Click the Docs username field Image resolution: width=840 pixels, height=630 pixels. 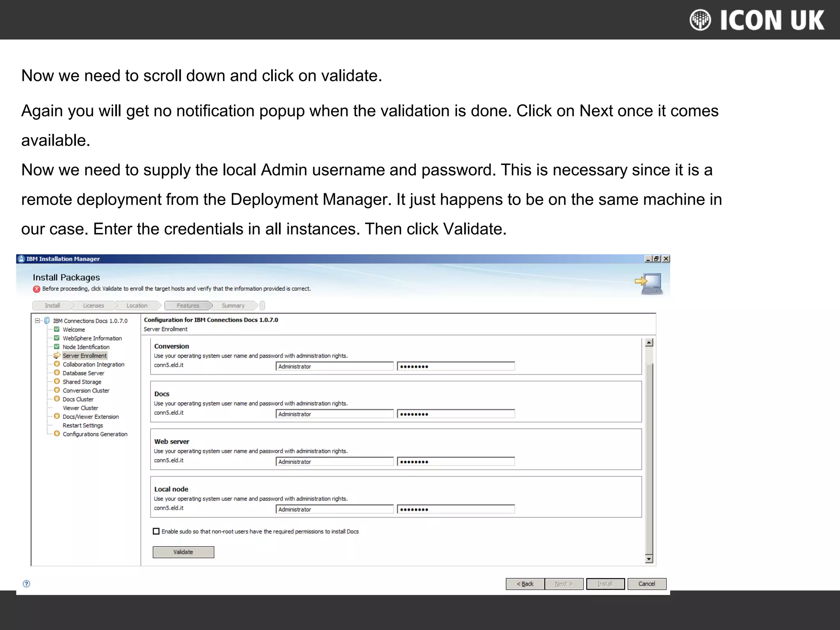pos(335,414)
